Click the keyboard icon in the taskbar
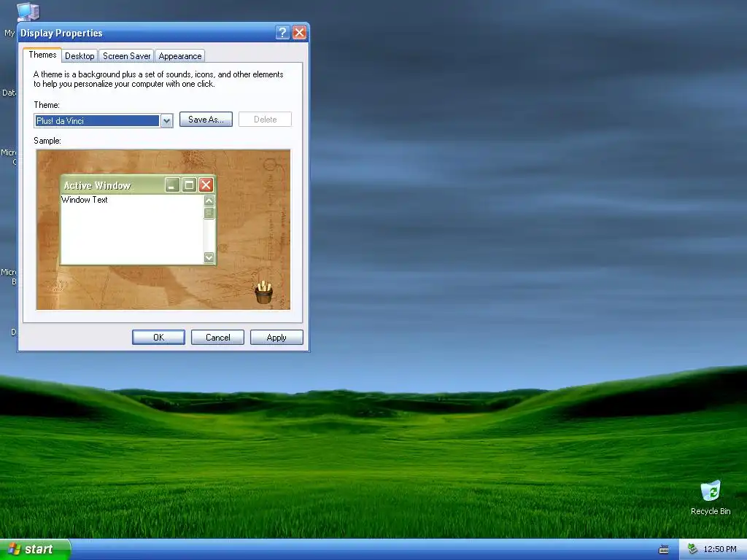The width and height of the screenshot is (747, 560). pos(664,550)
